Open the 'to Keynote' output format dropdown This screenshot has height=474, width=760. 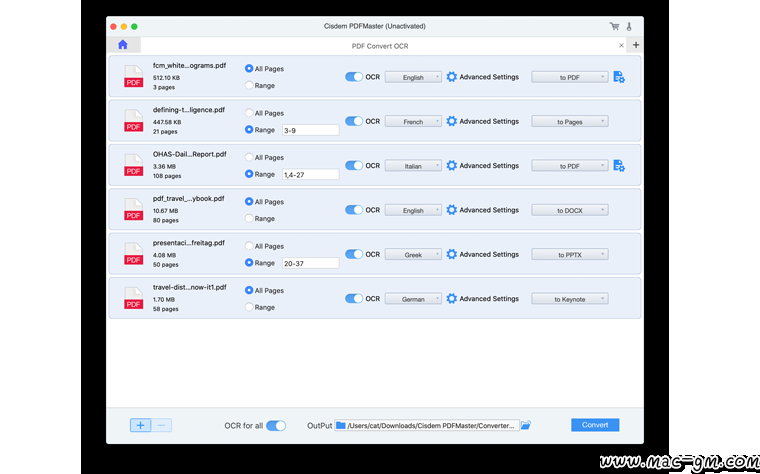[x=570, y=299]
